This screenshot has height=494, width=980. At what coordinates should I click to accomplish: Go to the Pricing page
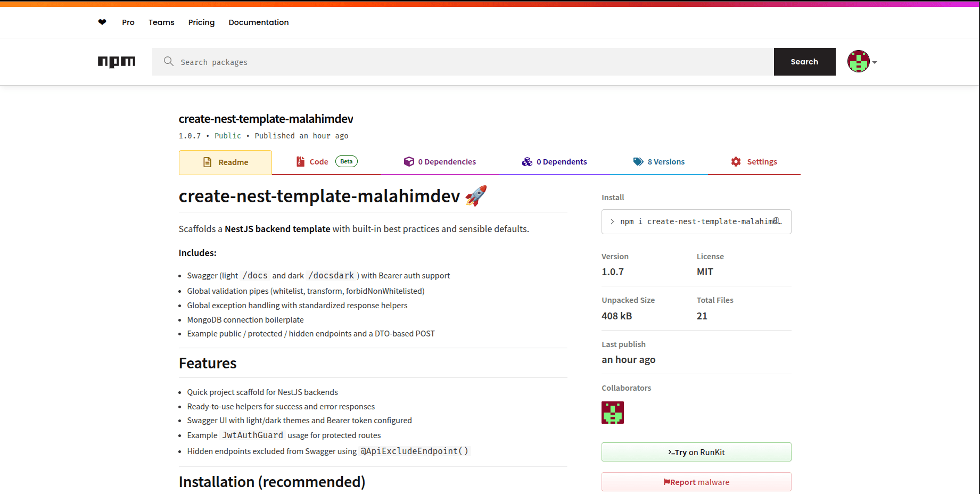[201, 22]
